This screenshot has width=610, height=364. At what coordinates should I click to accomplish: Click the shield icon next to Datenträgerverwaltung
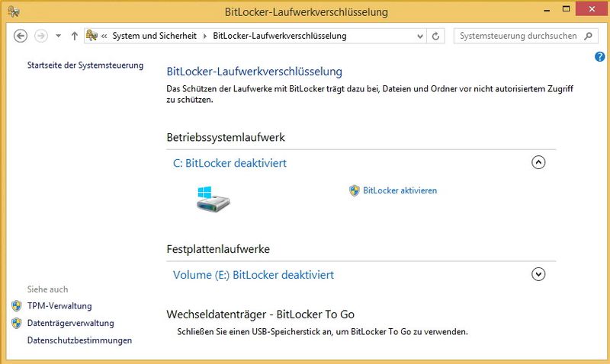point(16,323)
